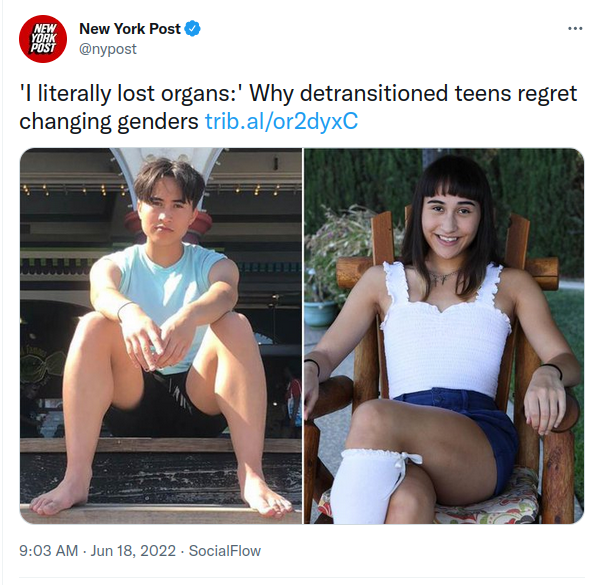Open the three-dot more options menu

[x=575, y=28]
